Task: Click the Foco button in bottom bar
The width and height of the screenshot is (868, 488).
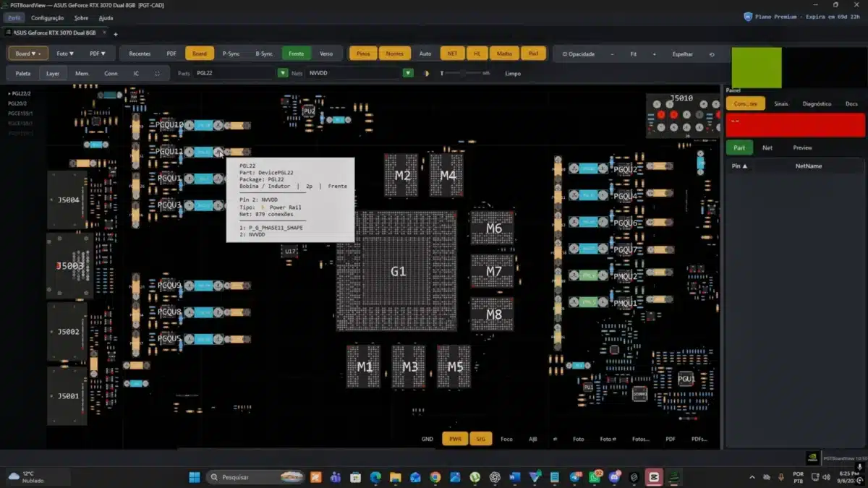Action: click(x=506, y=439)
